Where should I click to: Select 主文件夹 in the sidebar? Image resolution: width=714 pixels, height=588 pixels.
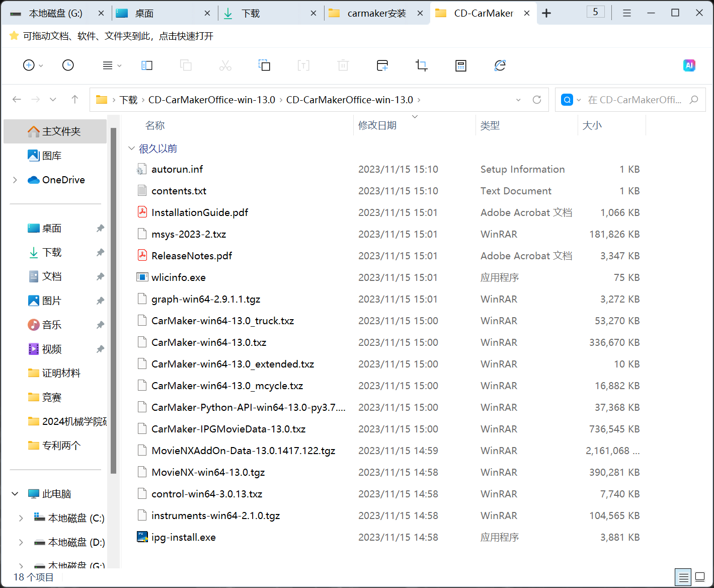click(x=55, y=131)
